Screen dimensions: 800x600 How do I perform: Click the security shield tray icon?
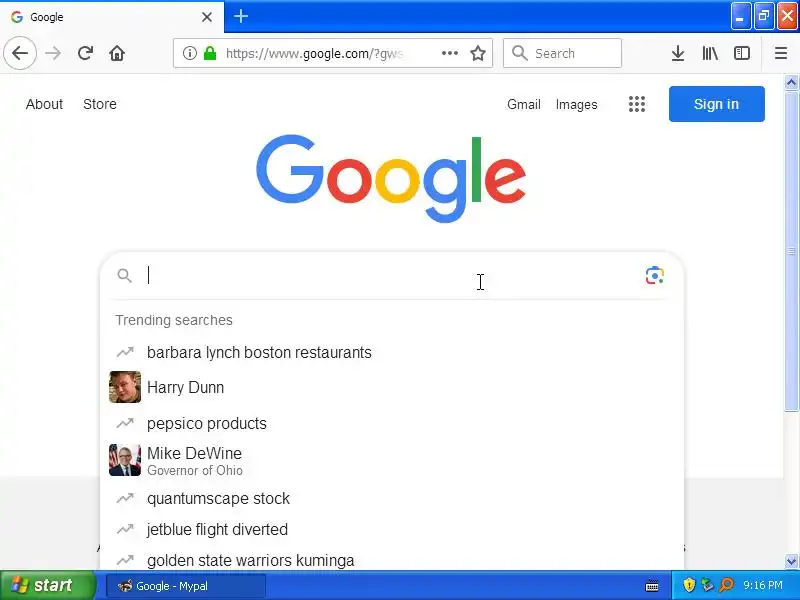[689, 585]
